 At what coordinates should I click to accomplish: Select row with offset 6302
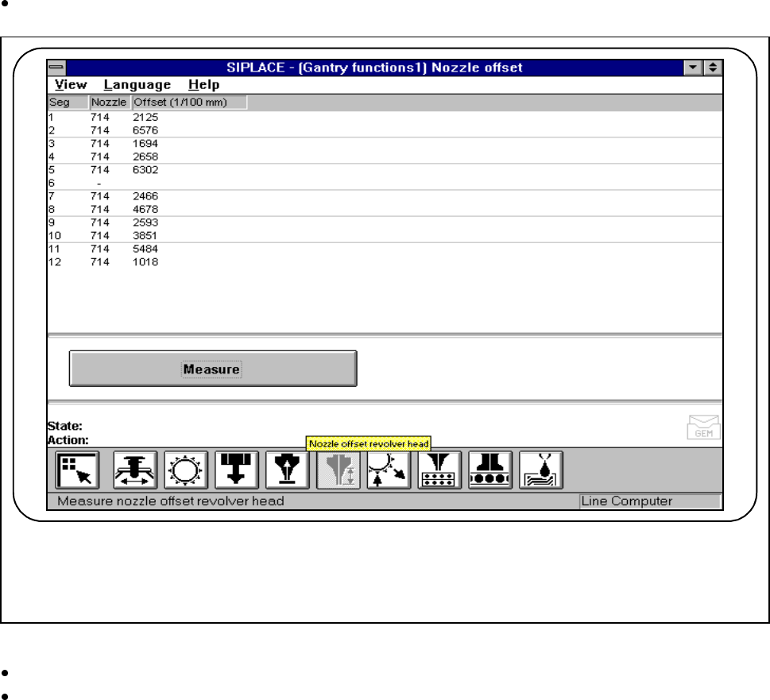385,170
